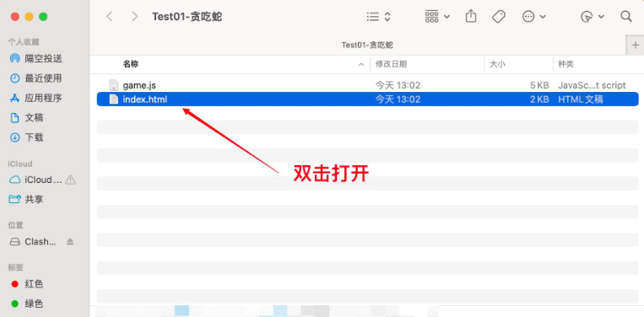Open 文稿 in the sidebar
Viewport: 644px width, 317px height.
(34, 118)
